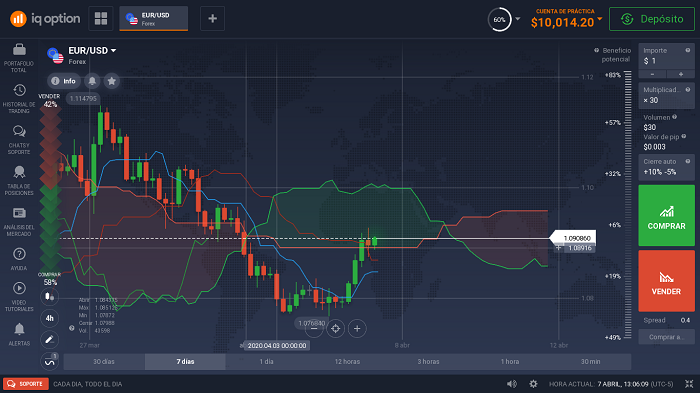The image size is (700, 393).
Task: Open the Multiplicador x30 selector
Action: pos(666,95)
